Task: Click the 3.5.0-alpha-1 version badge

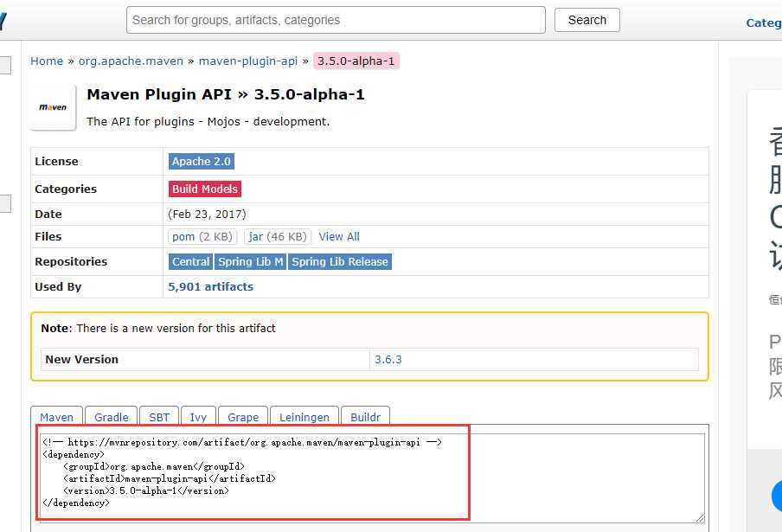Action: (356, 61)
